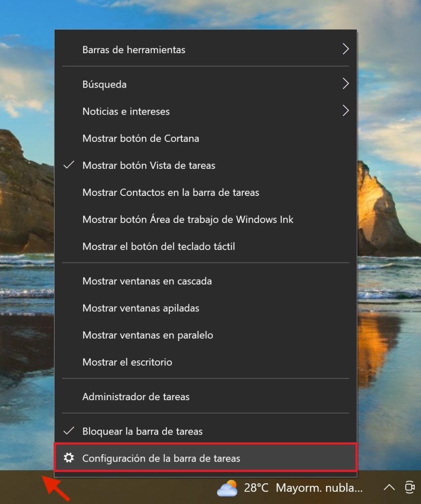Click the gear icon for taskbar settings
Screen dimensions: 421x504
(x=69, y=458)
